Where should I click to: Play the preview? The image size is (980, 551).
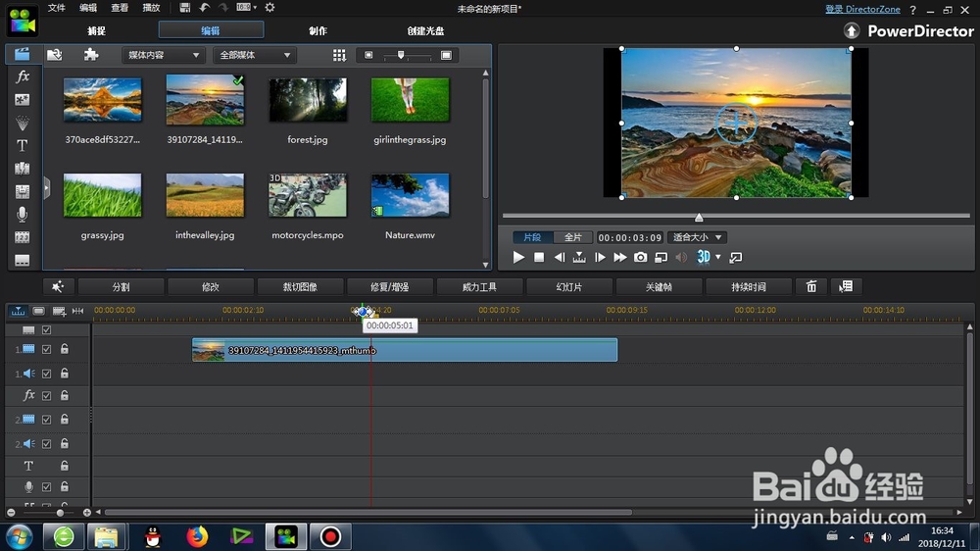[x=518, y=257]
